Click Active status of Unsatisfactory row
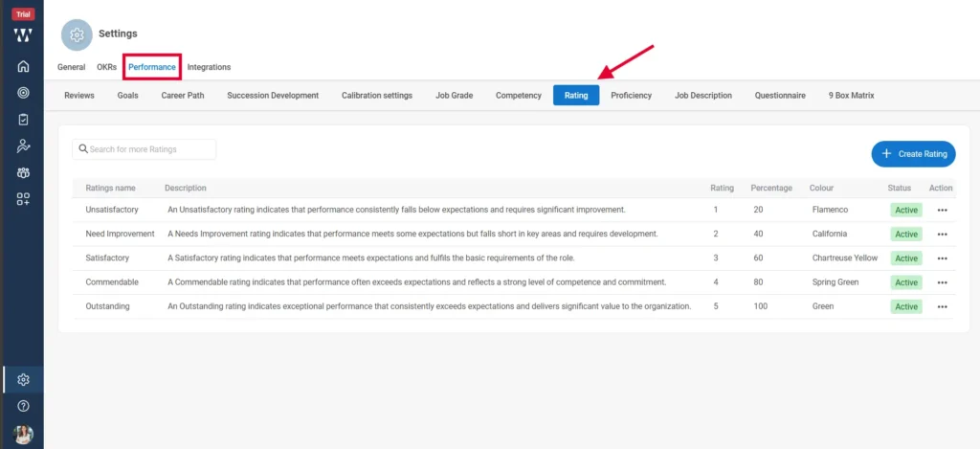 [906, 210]
